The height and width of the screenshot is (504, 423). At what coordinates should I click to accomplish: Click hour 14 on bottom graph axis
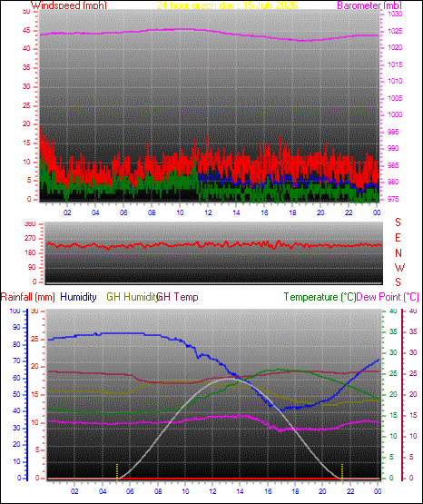[240, 491]
